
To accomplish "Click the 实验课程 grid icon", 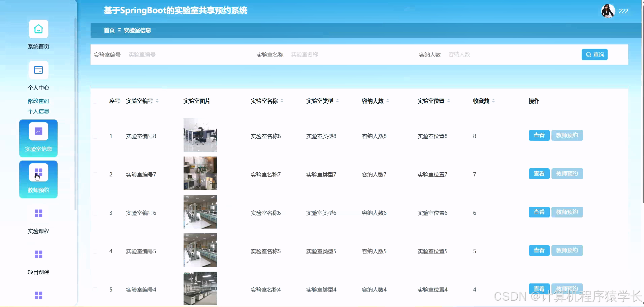I will [x=38, y=213].
